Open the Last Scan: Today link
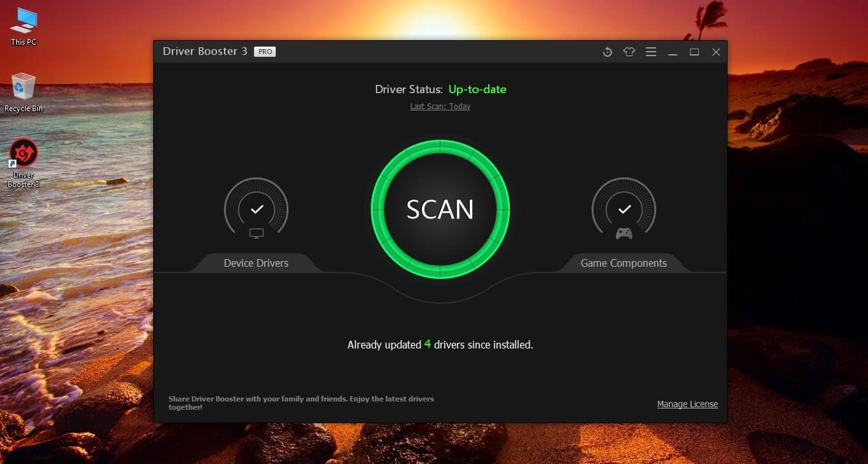Image resolution: width=868 pixels, height=464 pixels. pos(440,107)
